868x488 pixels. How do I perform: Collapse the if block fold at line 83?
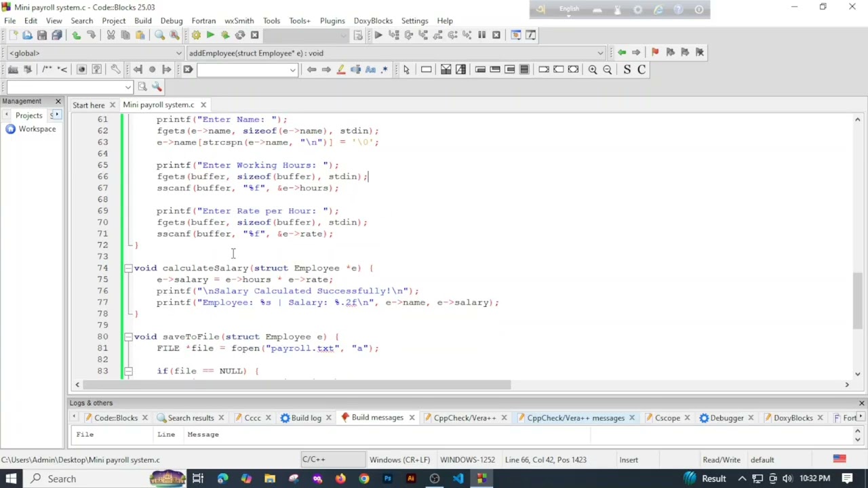point(127,371)
